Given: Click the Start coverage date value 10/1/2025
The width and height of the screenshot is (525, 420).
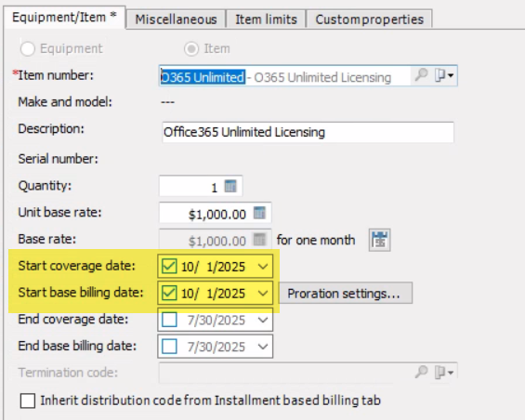Looking at the screenshot, I should click(x=214, y=267).
